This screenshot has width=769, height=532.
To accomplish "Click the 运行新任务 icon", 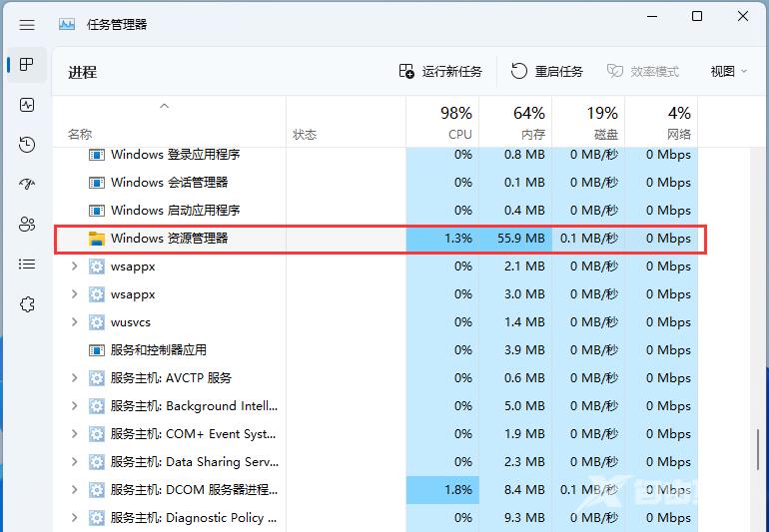I will coord(406,72).
